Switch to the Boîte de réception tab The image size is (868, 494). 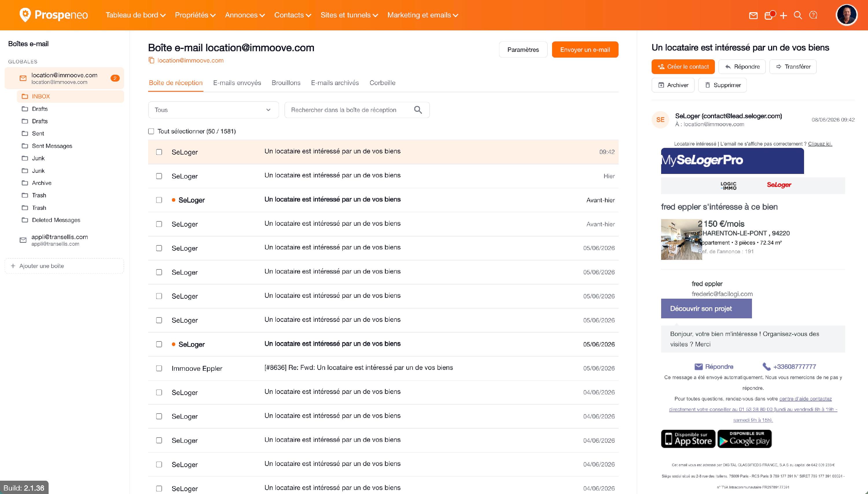pyautogui.click(x=176, y=83)
